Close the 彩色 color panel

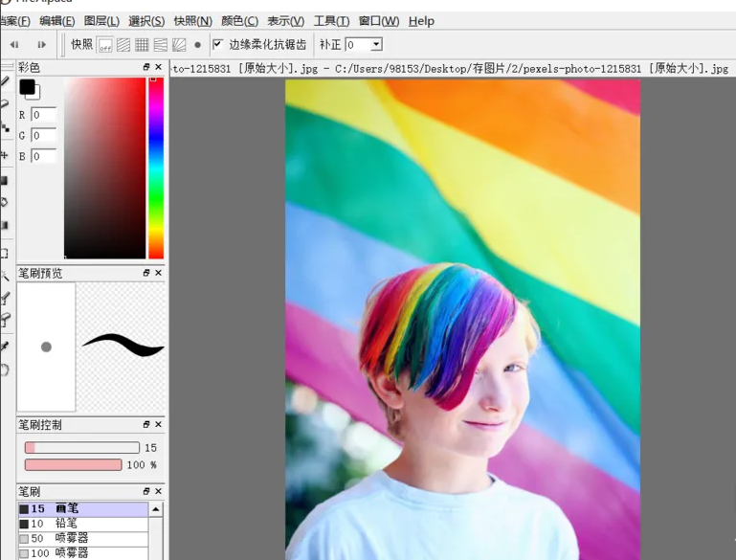click(158, 67)
